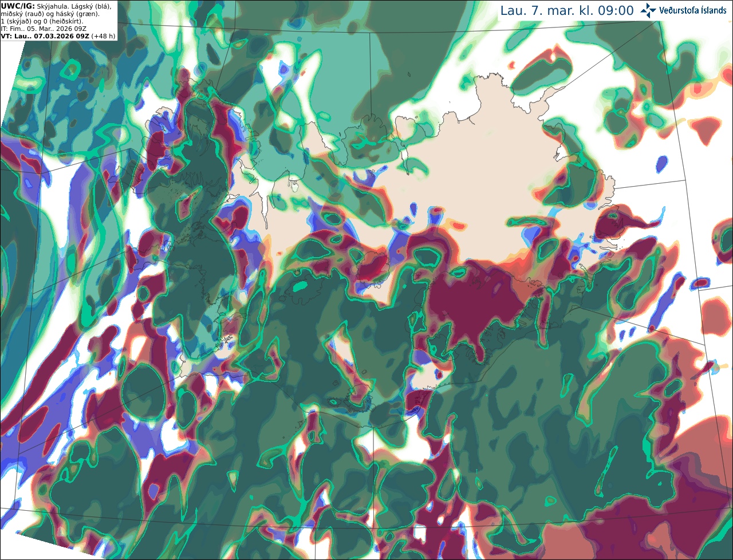Click the 'Veðurstofa Íslands' wordmark text
Image resolution: width=733 pixels, height=560 pixels.
(693, 10)
